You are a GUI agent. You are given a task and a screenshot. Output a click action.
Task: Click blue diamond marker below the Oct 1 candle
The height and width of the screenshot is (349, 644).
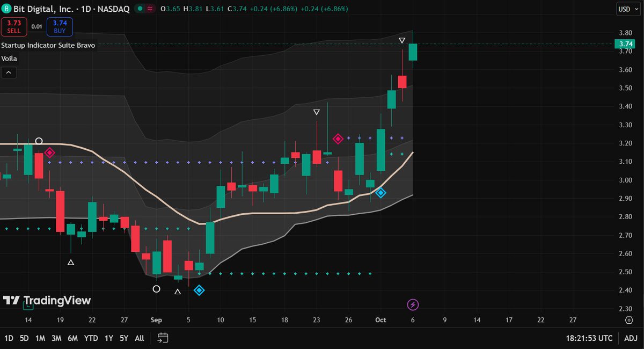380,193
